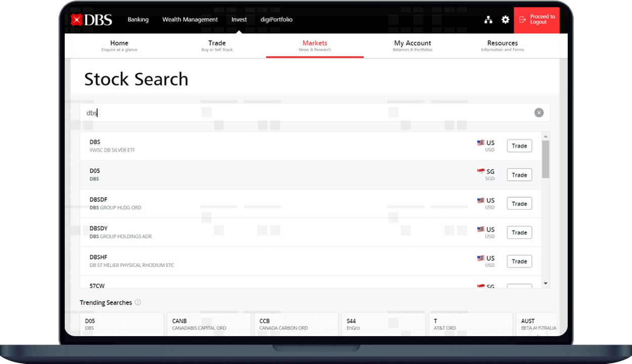Screen dimensions: 632x364
Task: Open Wealth Management menu
Action: tap(190, 20)
